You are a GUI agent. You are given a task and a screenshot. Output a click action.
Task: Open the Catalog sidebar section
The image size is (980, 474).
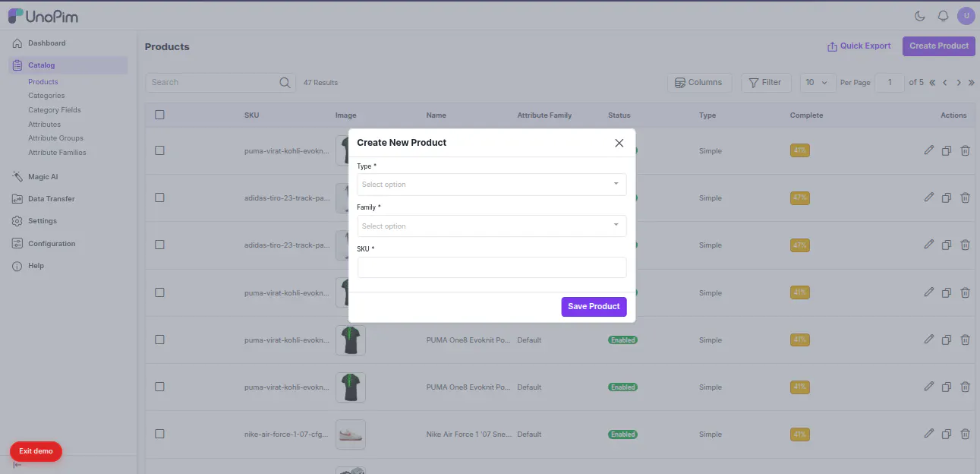[x=68, y=65]
